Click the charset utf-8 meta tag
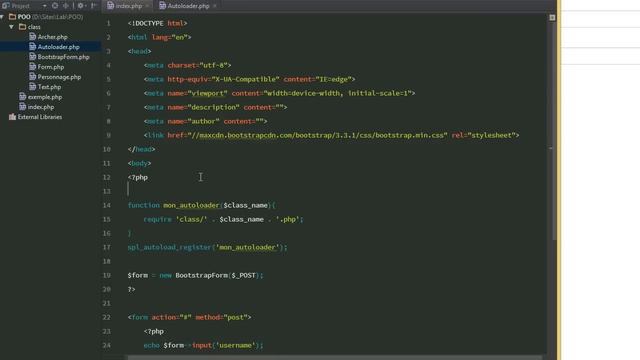The height and width of the screenshot is (360, 640). click(187, 65)
